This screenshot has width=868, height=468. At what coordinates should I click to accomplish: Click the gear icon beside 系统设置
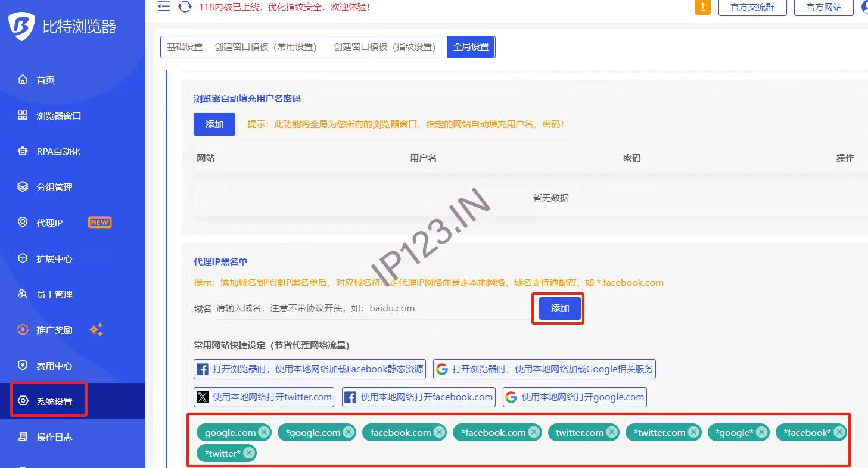(x=23, y=401)
